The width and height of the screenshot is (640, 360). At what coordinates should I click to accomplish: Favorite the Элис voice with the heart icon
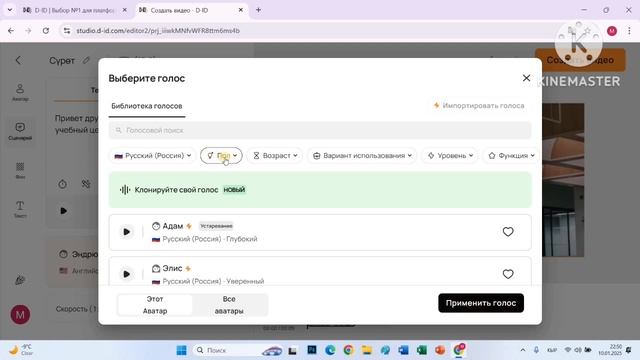click(508, 274)
